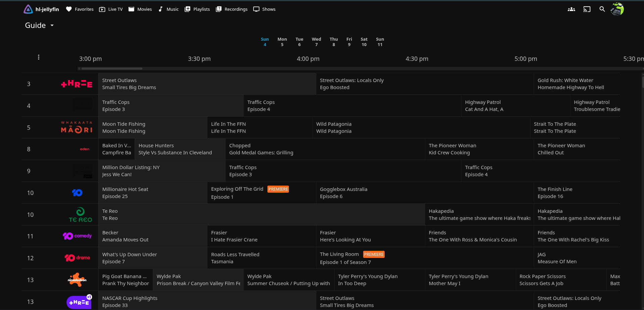Click the horizontal guide timeline scrollbar

point(112,69)
